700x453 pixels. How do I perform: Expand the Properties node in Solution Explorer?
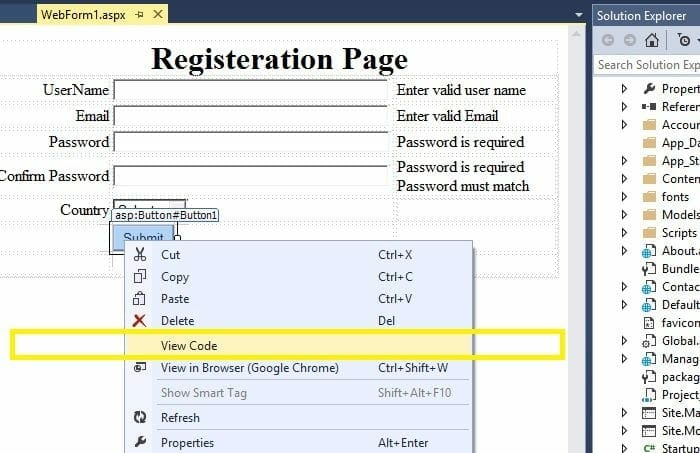[625, 89]
